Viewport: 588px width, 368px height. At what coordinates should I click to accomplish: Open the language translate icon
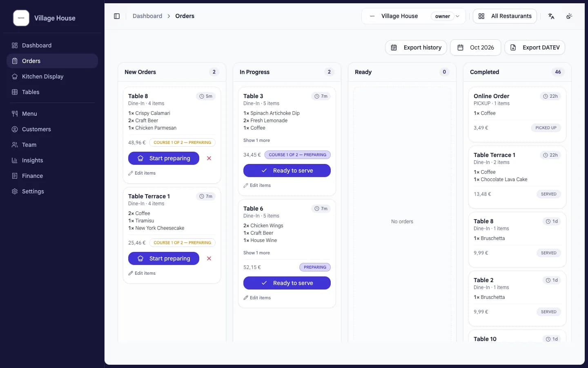click(x=551, y=16)
